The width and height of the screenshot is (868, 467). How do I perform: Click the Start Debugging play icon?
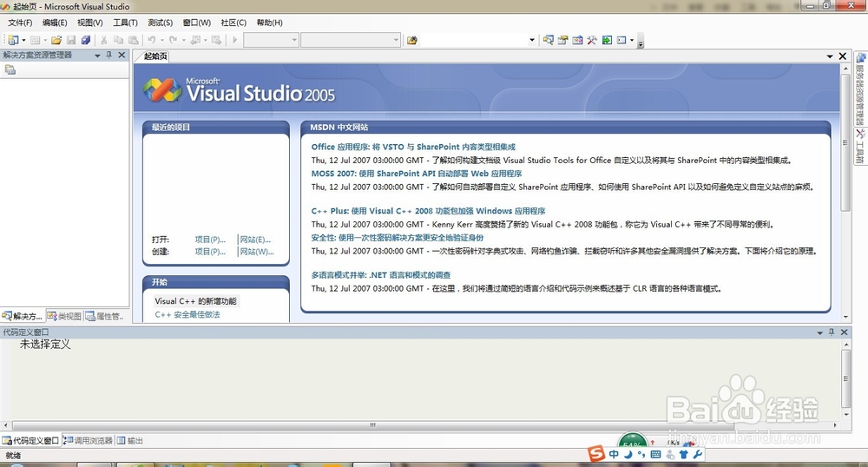click(x=234, y=40)
